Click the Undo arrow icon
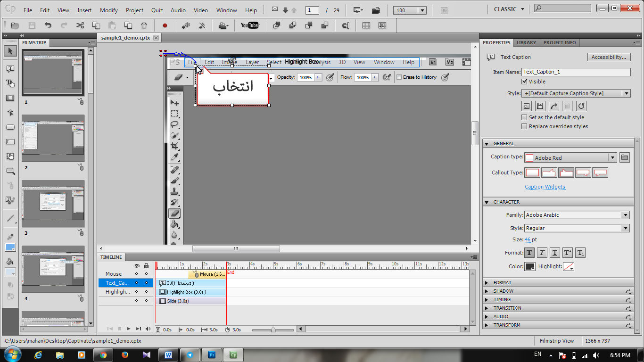The width and height of the screenshot is (644, 362). coord(48,25)
